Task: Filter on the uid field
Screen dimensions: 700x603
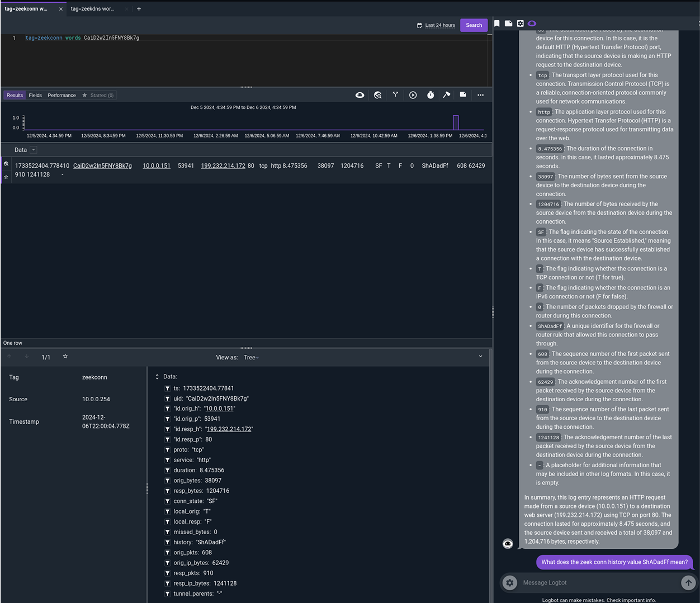Action: [x=167, y=398]
